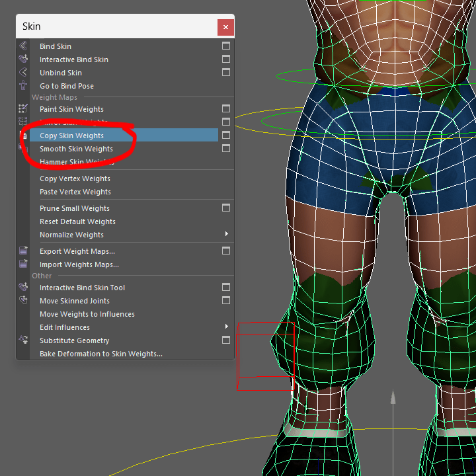
Task: Open the Prune Small Weights option box
Action: click(x=226, y=208)
